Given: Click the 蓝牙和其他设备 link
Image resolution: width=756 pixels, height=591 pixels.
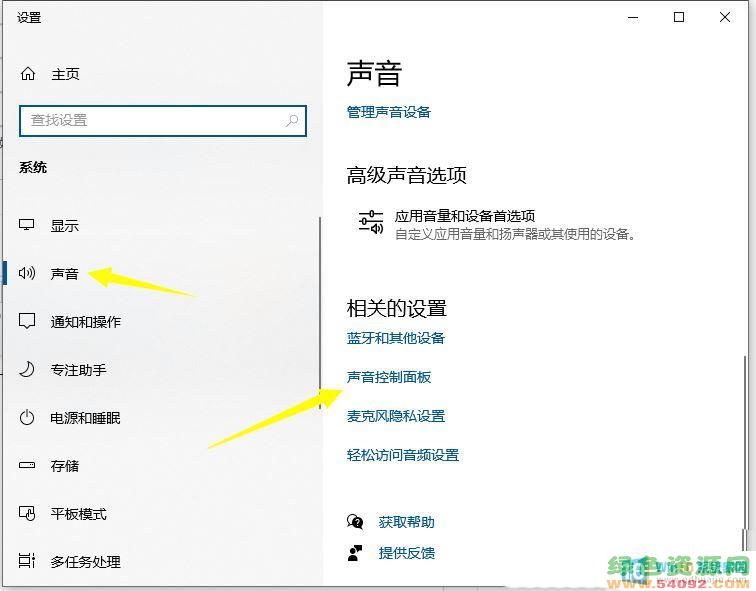Looking at the screenshot, I should (x=395, y=338).
